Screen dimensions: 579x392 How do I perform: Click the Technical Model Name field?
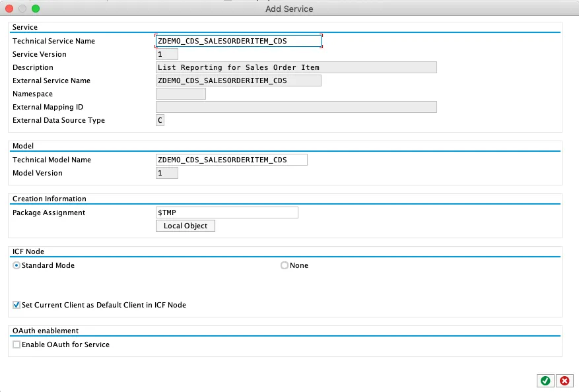(231, 160)
